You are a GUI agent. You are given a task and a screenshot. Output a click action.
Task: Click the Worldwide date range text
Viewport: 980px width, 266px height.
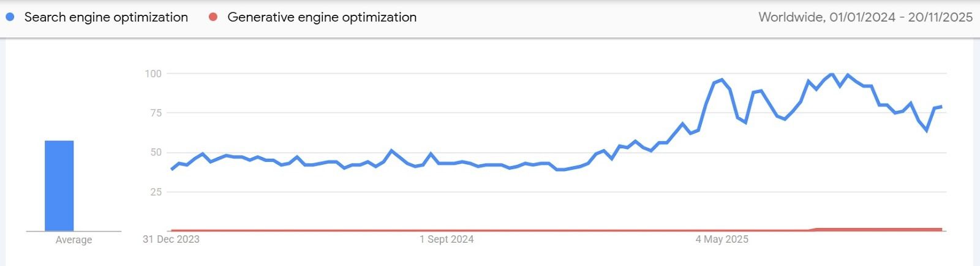coord(865,17)
